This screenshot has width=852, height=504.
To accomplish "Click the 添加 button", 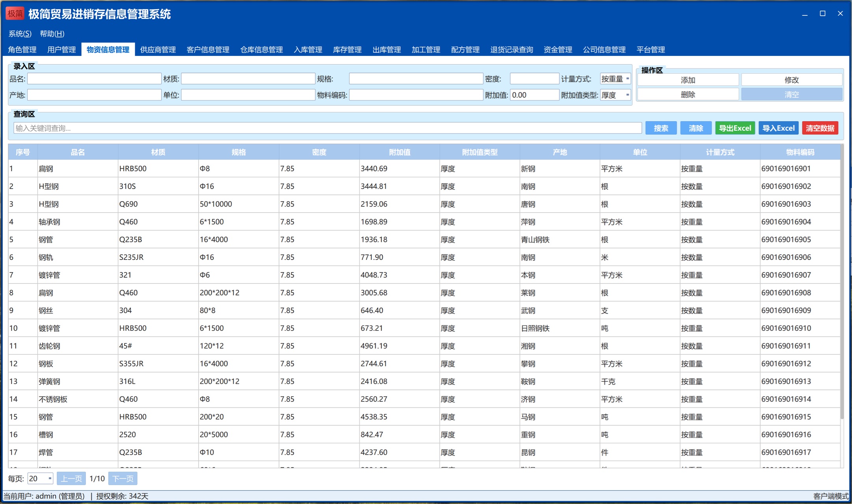I will click(688, 80).
